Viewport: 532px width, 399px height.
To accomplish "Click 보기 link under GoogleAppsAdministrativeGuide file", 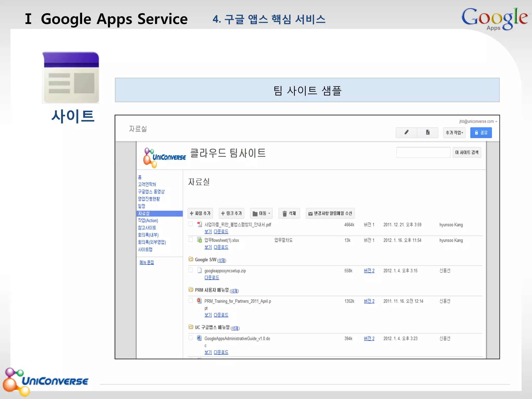I will tap(208, 352).
